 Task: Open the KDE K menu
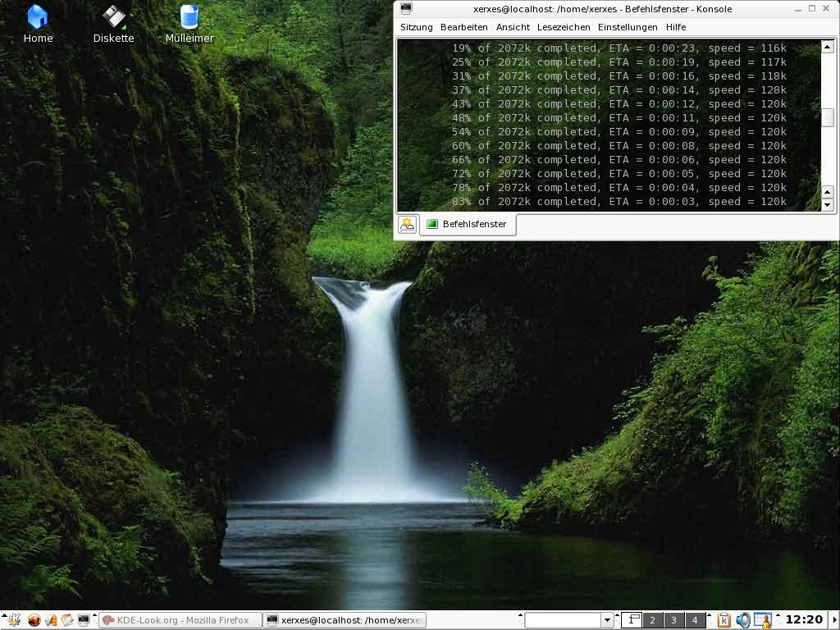point(13,620)
